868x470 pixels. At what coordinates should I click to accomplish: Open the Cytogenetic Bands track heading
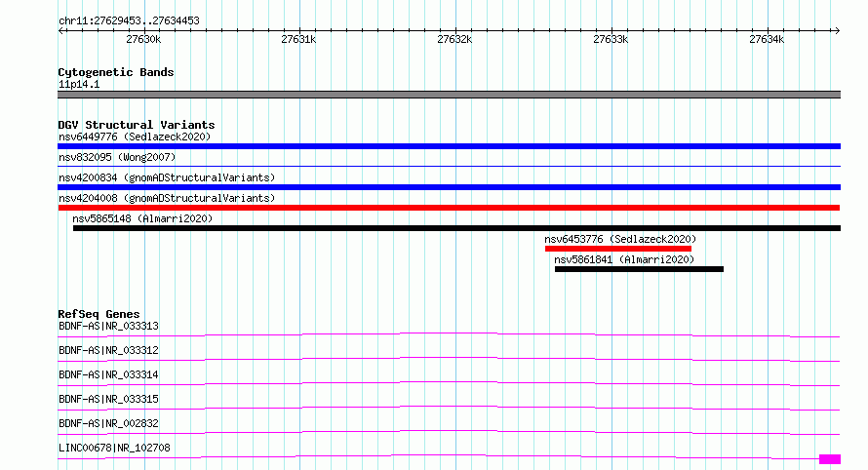116,72
